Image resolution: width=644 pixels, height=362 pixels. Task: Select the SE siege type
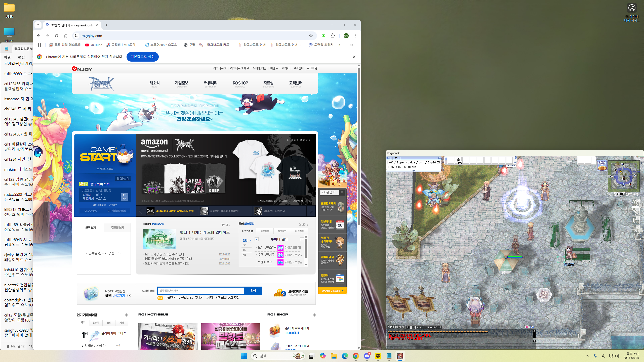[244, 245]
